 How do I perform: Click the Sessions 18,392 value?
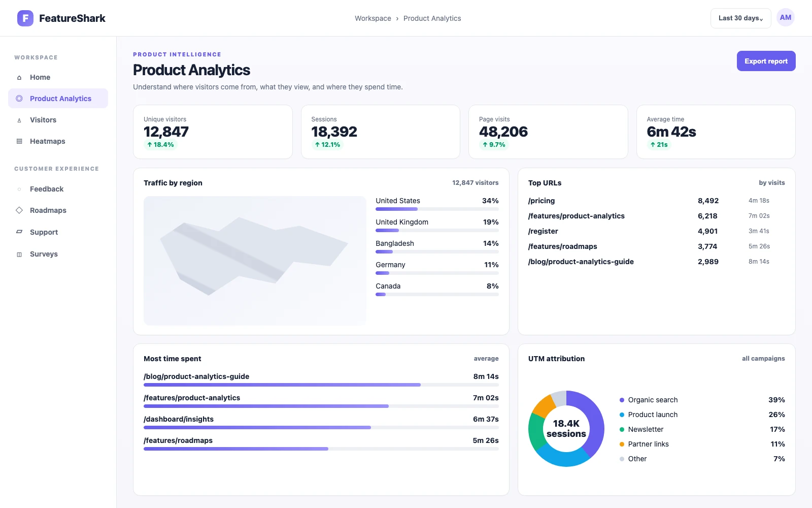click(334, 132)
